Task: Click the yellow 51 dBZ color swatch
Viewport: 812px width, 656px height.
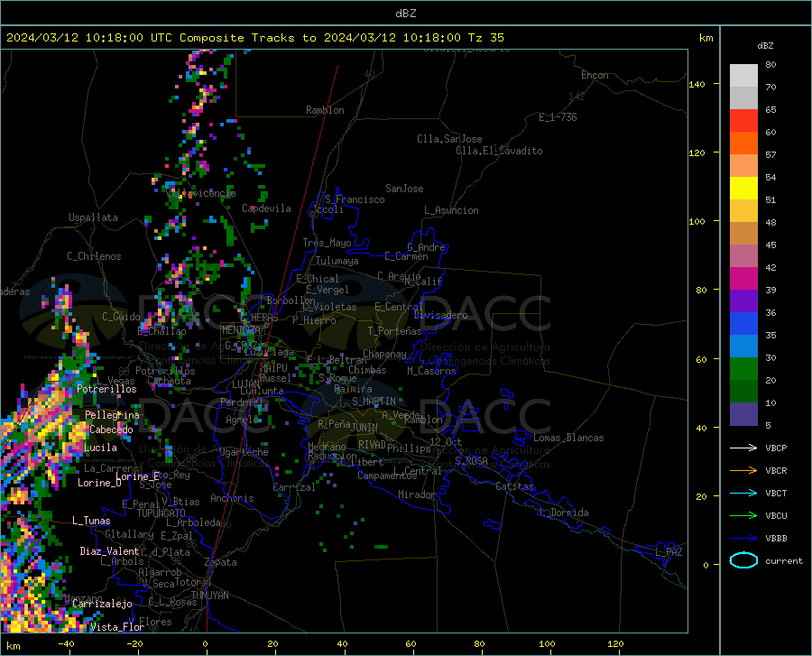Action: click(x=743, y=189)
